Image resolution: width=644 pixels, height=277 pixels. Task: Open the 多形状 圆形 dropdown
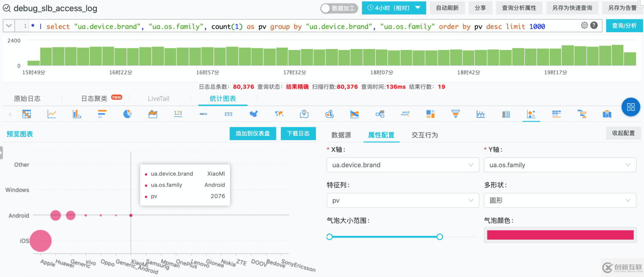coord(560,200)
